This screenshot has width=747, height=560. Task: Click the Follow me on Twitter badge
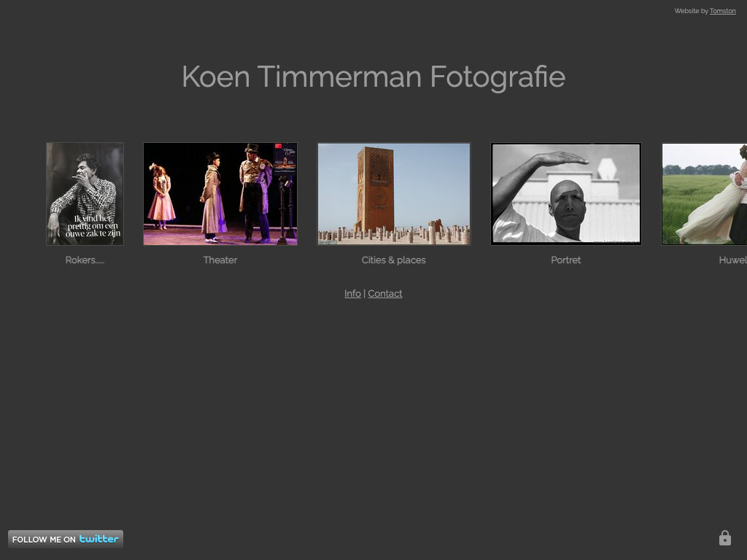[65, 539]
